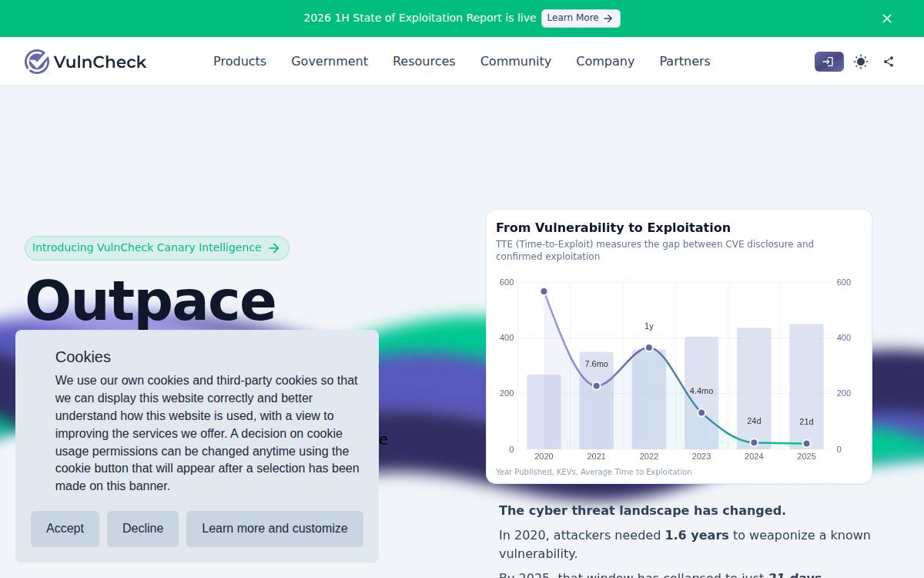Click the 1y data point for 2022
The image size is (924, 578).
(x=649, y=348)
